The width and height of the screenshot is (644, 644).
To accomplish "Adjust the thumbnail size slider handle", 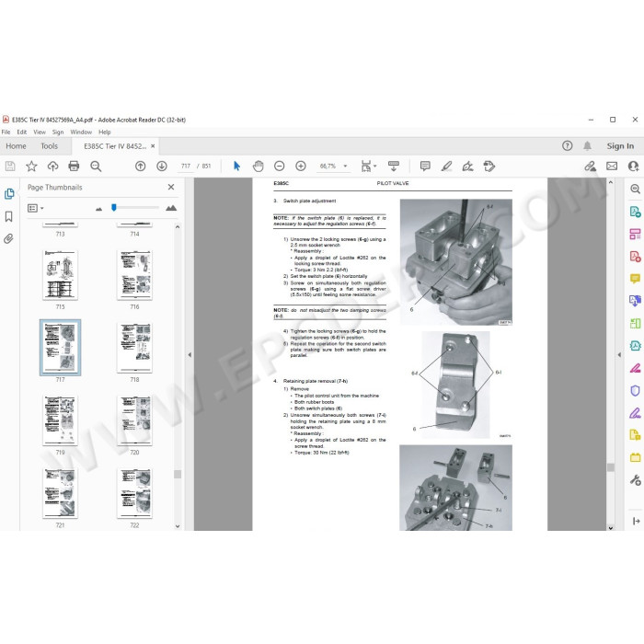I will coord(114,208).
